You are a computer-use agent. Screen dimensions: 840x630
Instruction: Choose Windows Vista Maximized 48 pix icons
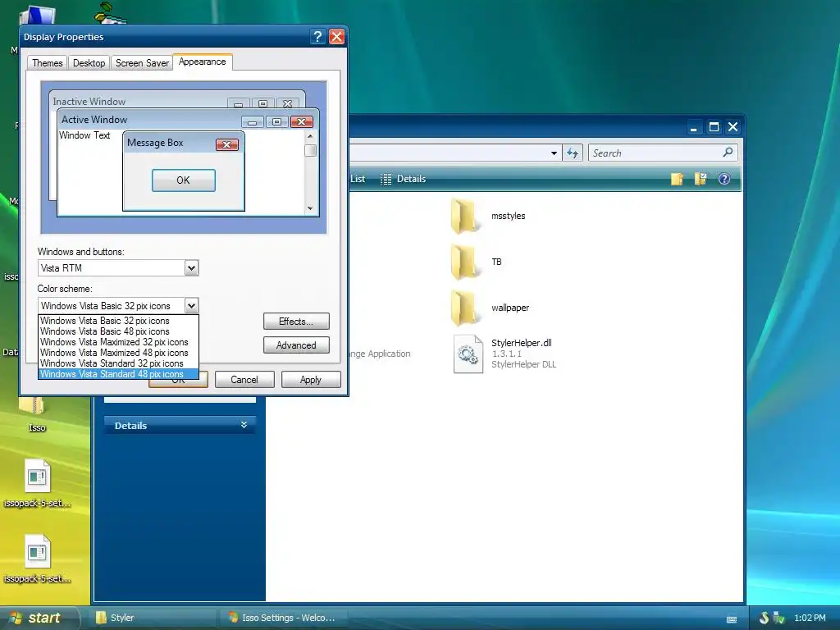click(118, 353)
